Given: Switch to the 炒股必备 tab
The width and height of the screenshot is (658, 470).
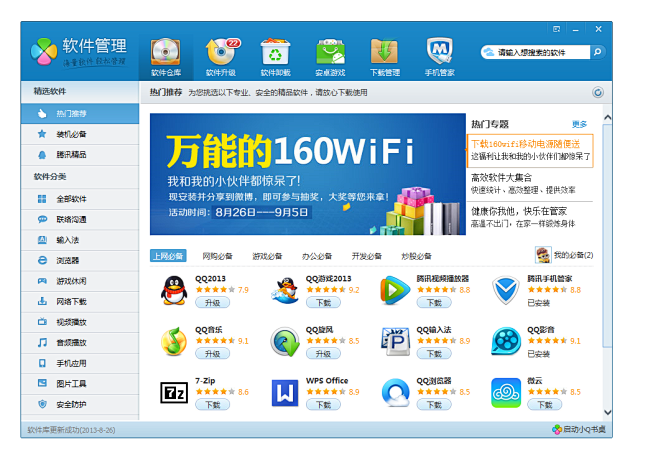Looking at the screenshot, I should pos(416,256).
